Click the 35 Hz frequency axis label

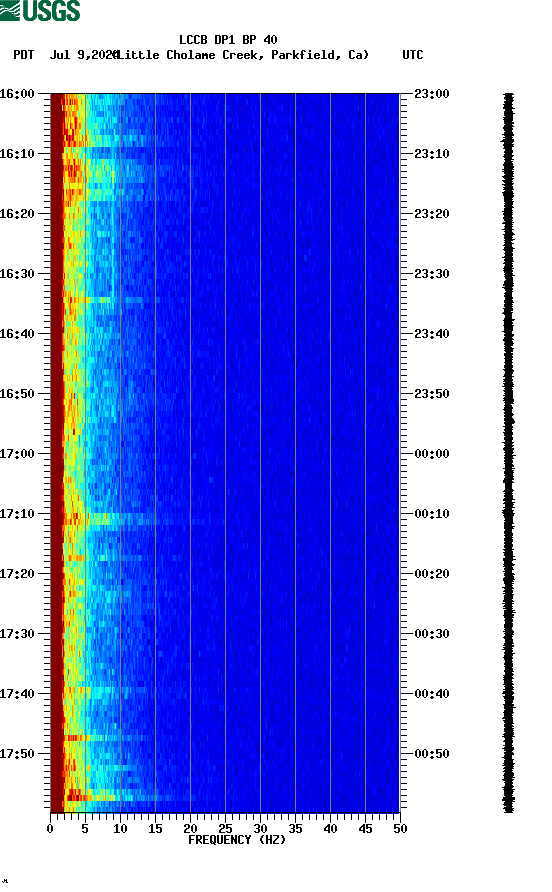295,829
